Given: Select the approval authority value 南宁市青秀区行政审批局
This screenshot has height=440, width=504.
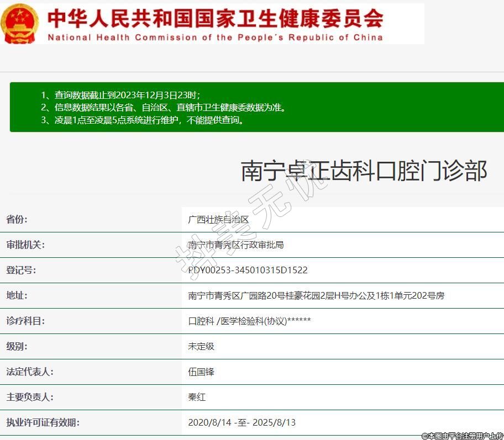Looking at the screenshot, I should (235, 245).
